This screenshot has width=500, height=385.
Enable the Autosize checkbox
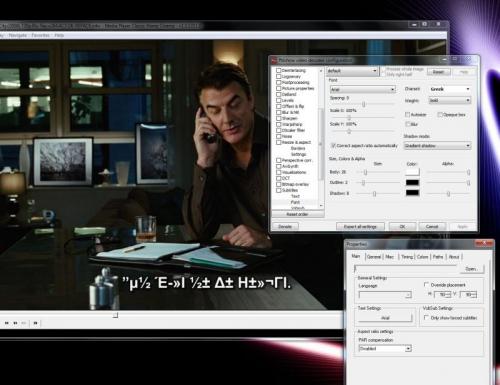[x=407, y=115]
